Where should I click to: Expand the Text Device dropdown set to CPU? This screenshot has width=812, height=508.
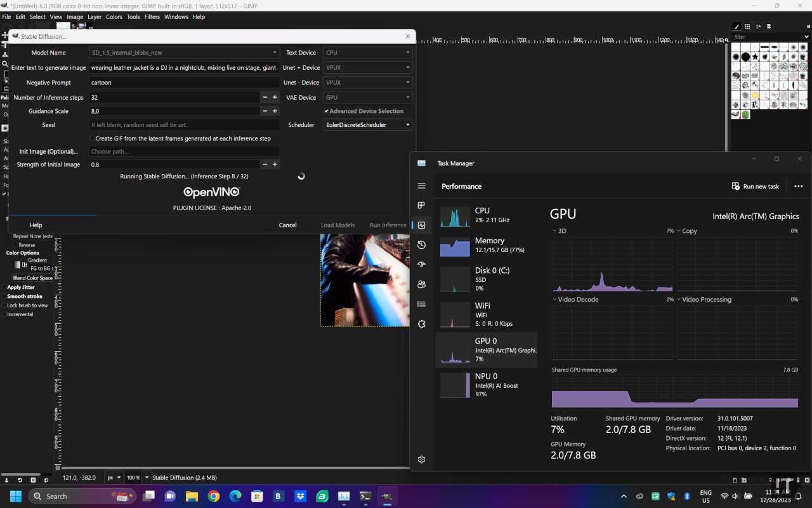[368, 53]
